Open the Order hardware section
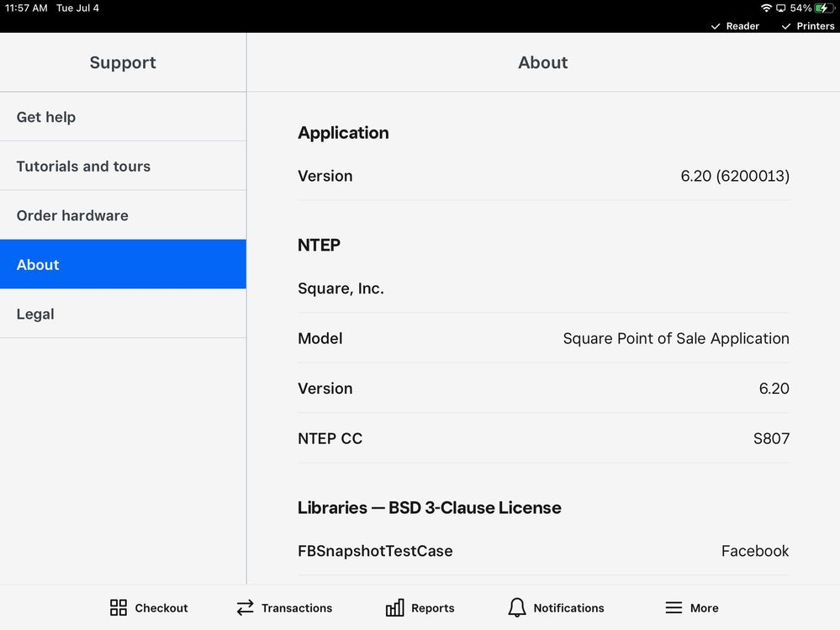840x630 pixels. [x=123, y=215]
